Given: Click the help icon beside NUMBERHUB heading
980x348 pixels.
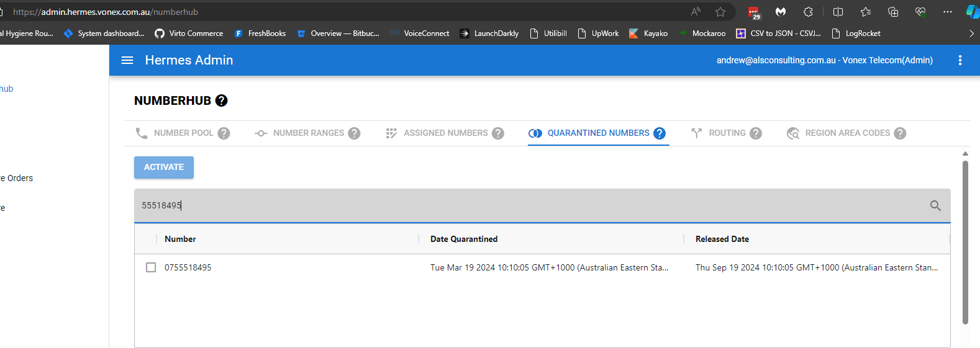Looking at the screenshot, I should pos(221,100).
